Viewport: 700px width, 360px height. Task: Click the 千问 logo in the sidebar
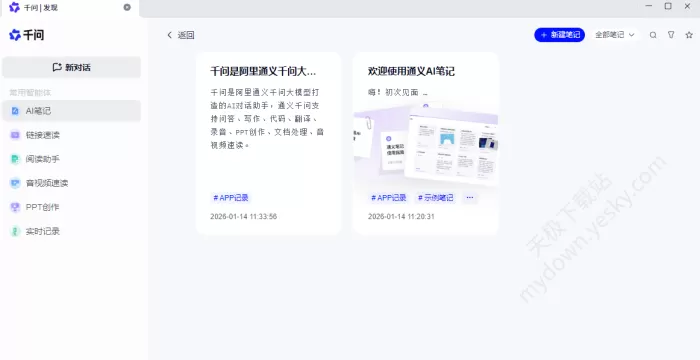26,35
